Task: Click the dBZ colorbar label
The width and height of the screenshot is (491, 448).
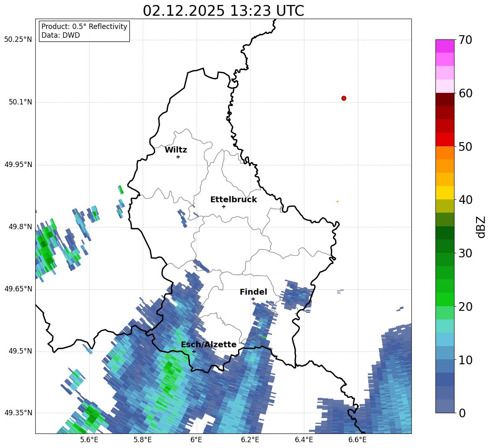Action: click(481, 227)
